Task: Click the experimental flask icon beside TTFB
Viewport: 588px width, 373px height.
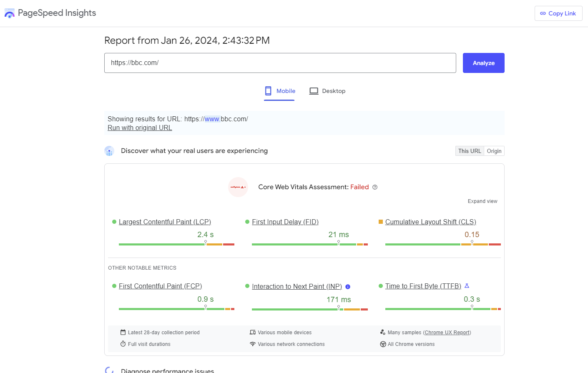Action: (x=467, y=286)
